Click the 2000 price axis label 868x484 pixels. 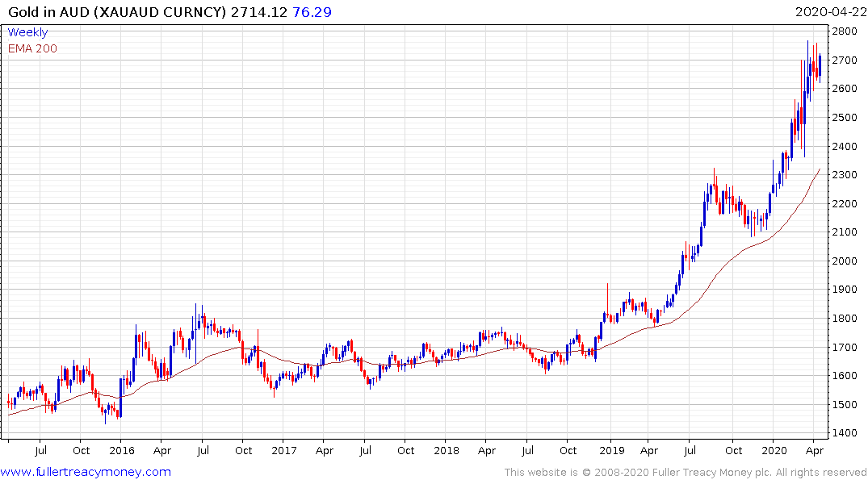(x=845, y=261)
